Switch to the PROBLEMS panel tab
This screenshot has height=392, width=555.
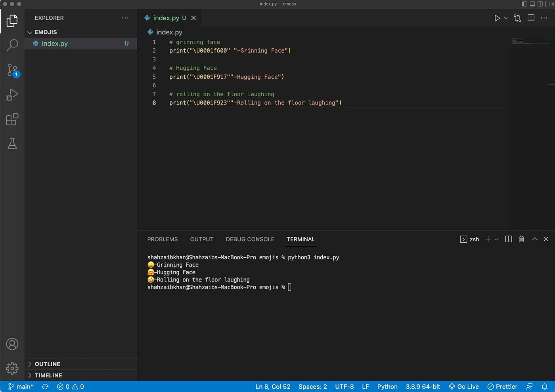[163, 239]
